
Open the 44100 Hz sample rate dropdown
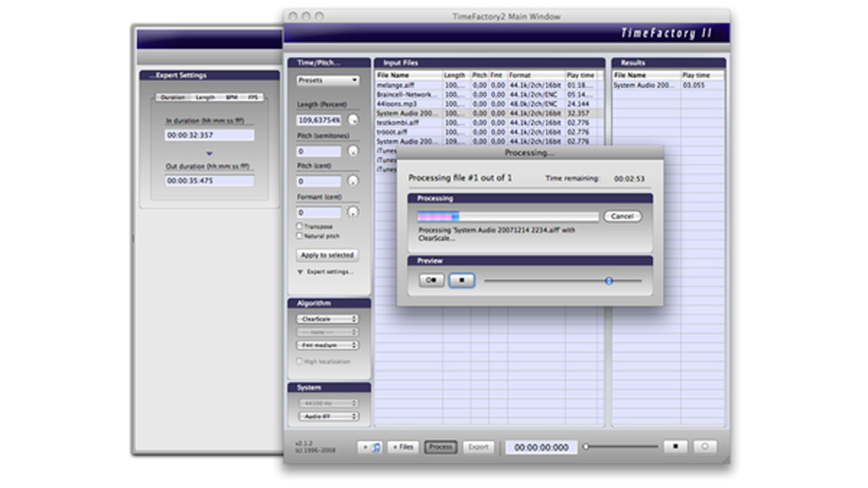tap(328, 403)
